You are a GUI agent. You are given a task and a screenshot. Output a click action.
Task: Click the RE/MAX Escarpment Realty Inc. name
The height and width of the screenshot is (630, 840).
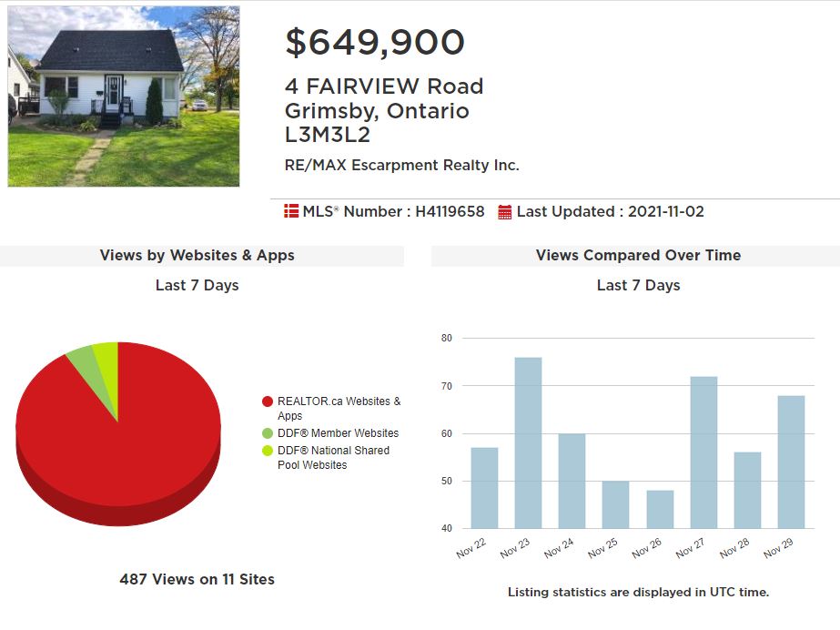pyautogui.click(x=401, y=165)
